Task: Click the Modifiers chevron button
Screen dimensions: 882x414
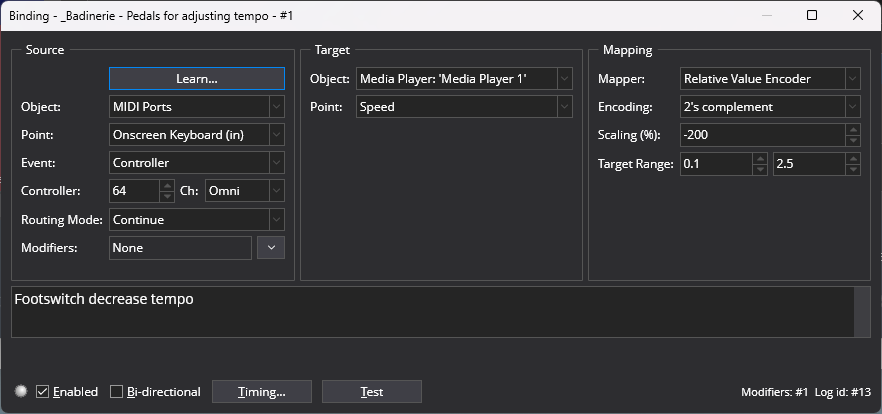Action: 271,247
